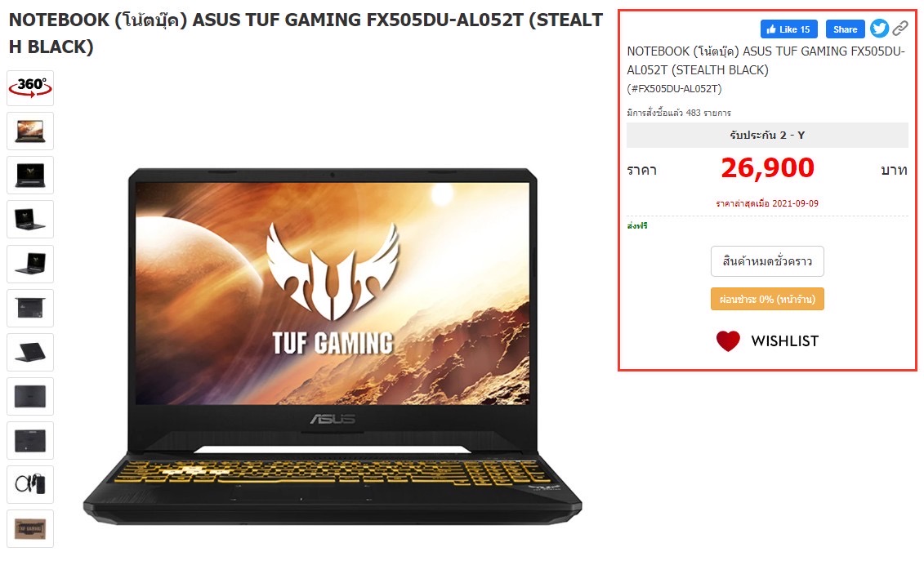
Task: Click the out-of-stock สินค้าหมดชั่วคราว button
Action: (x=767, y=261)
